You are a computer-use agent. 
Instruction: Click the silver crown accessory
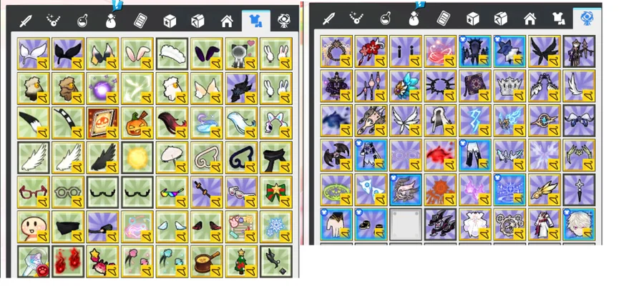point(509,86)
